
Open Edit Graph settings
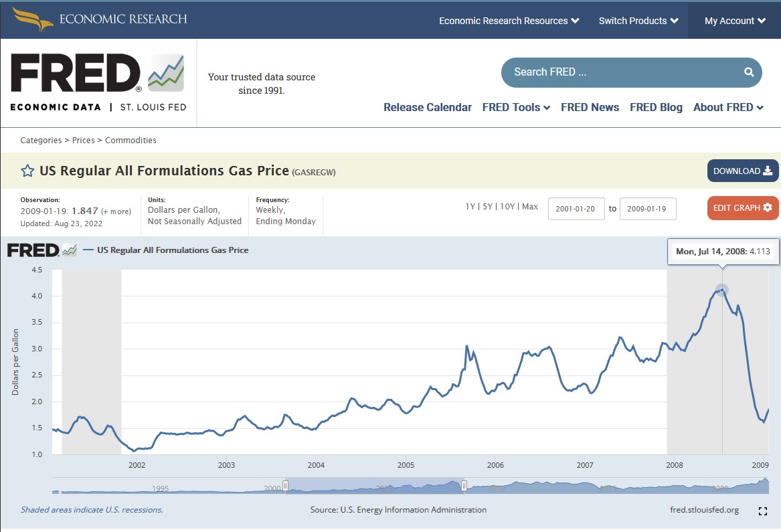click(743, 207)
